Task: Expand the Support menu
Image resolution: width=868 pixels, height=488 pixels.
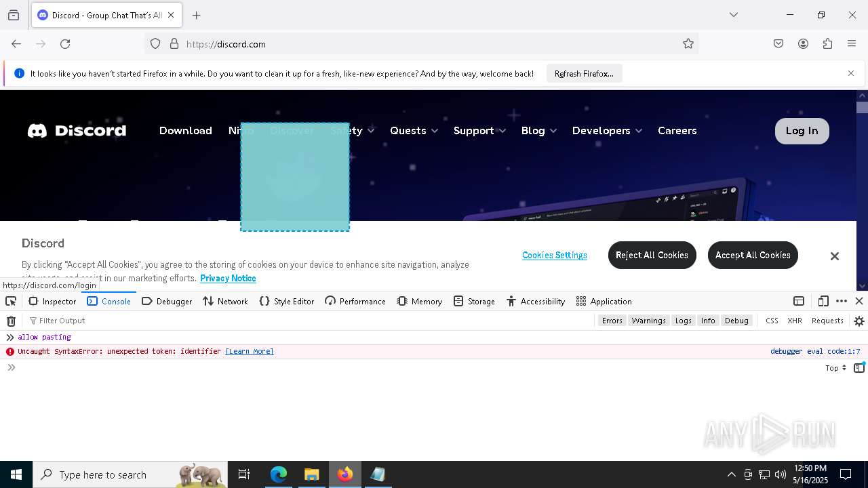Action: tap(479, 131)
